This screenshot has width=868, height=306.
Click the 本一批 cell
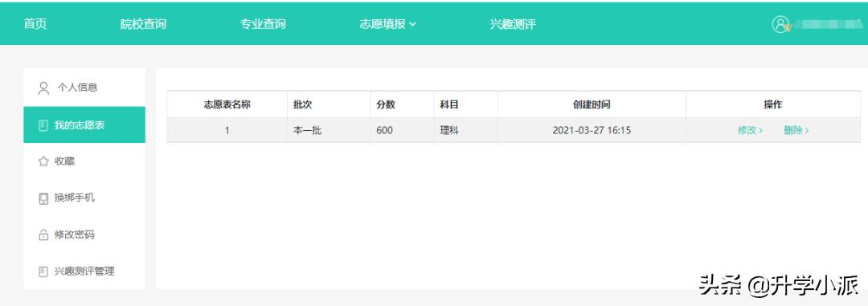click(328, 131)
